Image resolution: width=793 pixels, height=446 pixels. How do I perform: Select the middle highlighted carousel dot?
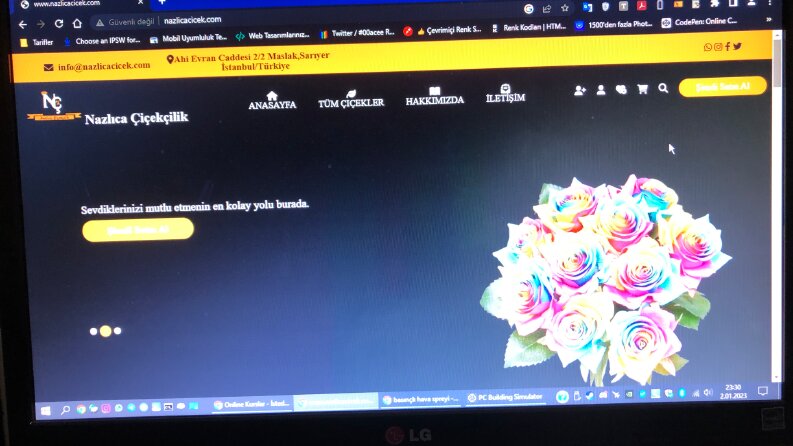105,331
